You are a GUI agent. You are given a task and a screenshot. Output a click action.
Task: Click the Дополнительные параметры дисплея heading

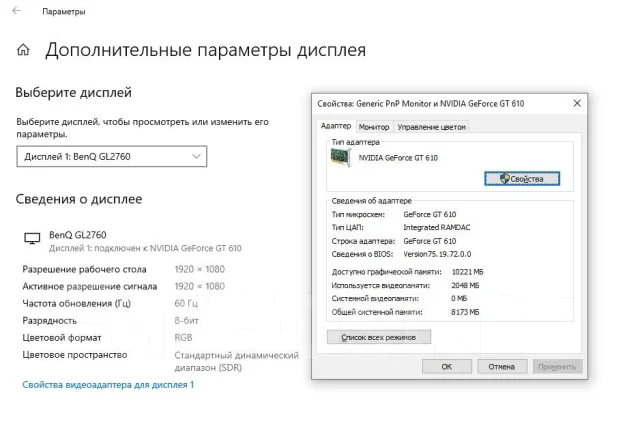(205, 50)
